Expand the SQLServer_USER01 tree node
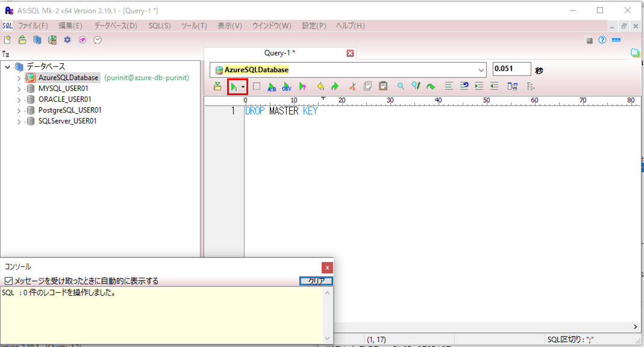This screenshot has height=347, width=644. click(19, 121)
